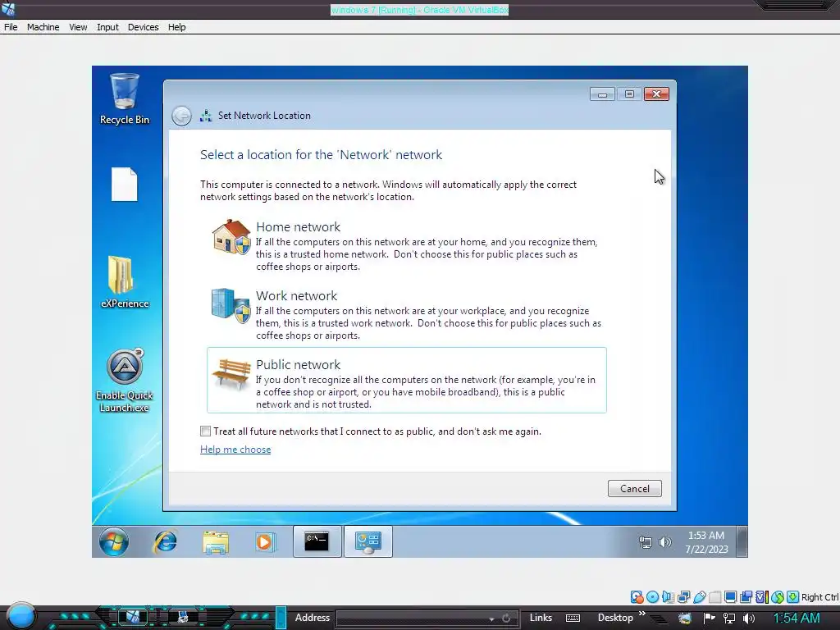Viewport: 840px width, 630px height.
Task: Click the guest clock showing 1:53 AM
Action: [706, 542]
